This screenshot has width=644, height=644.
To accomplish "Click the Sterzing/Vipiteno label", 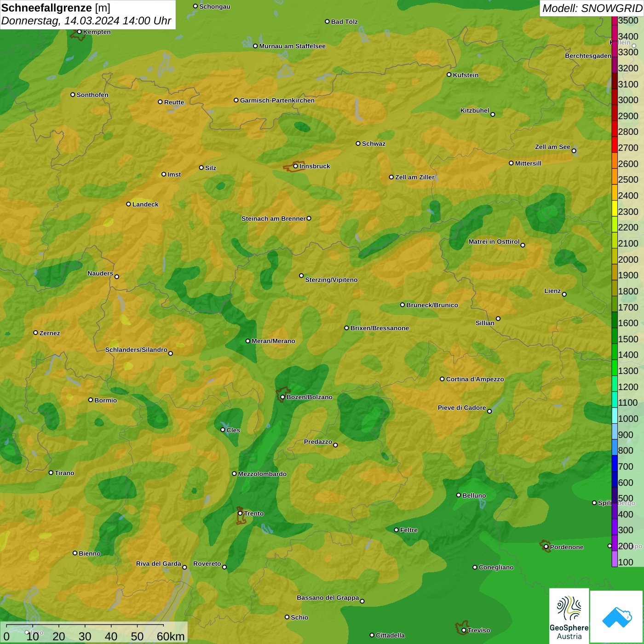I will point(331,280).
